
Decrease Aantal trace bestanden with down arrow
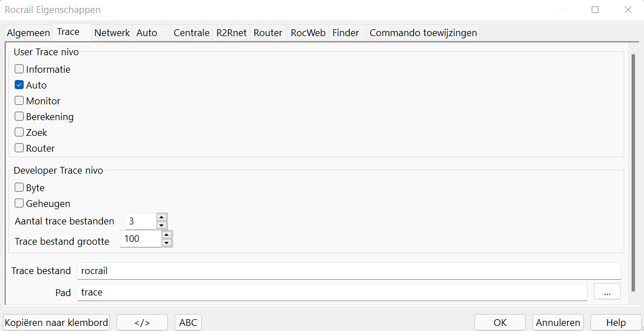click(x=162, y=225)
